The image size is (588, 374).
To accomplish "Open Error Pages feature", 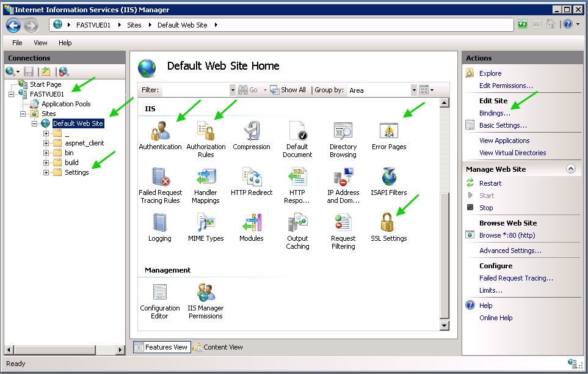I will [389, 136].
